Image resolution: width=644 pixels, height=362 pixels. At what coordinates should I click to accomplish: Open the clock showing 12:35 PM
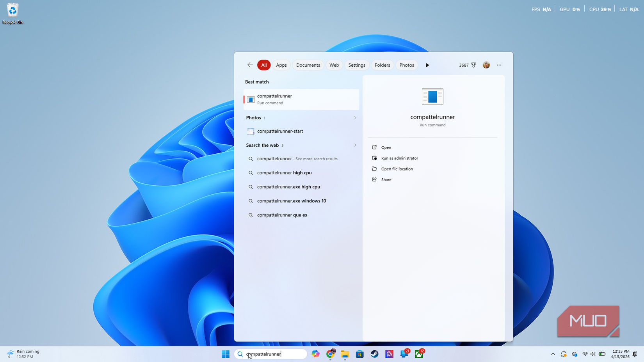[x=620, y=354]
